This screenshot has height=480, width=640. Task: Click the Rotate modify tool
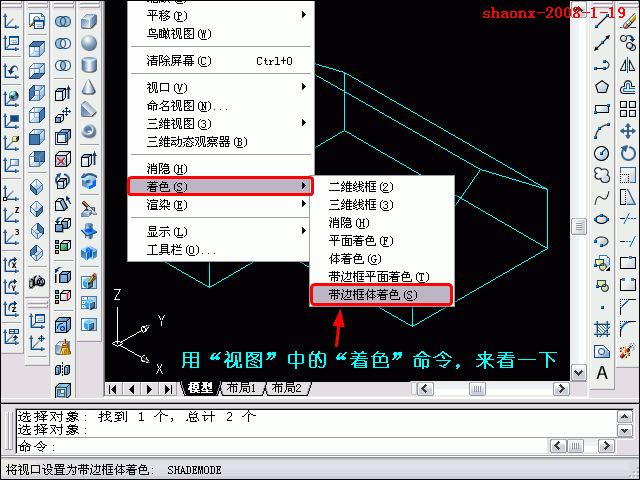click(628, 153)
